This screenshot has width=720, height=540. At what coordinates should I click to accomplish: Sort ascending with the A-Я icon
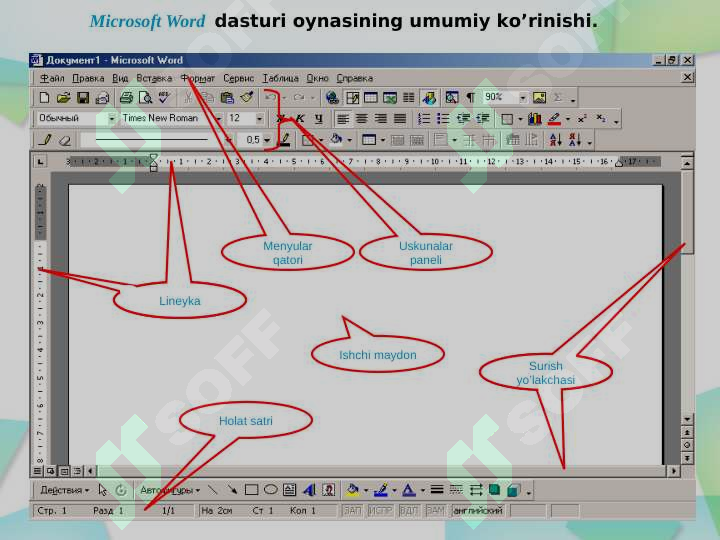click(555, 140)
